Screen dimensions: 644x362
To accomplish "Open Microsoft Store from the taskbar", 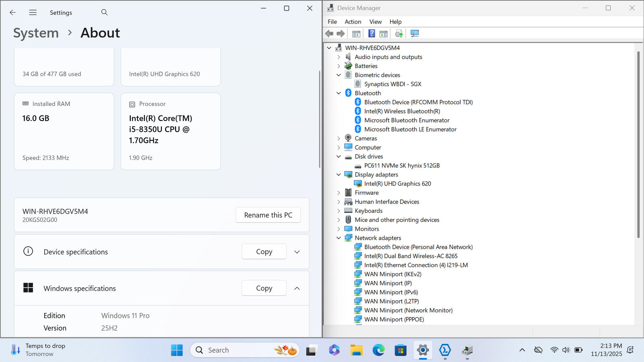I will click(400, 350).
